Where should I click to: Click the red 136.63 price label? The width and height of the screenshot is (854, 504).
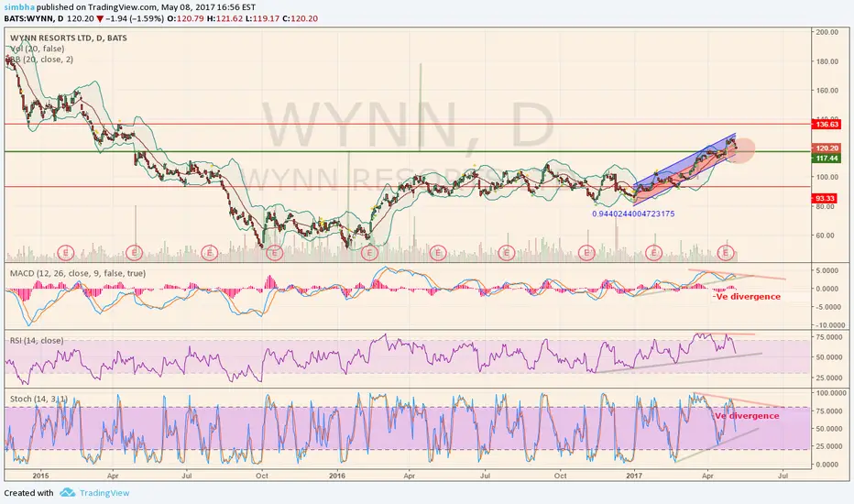[827, 125]
